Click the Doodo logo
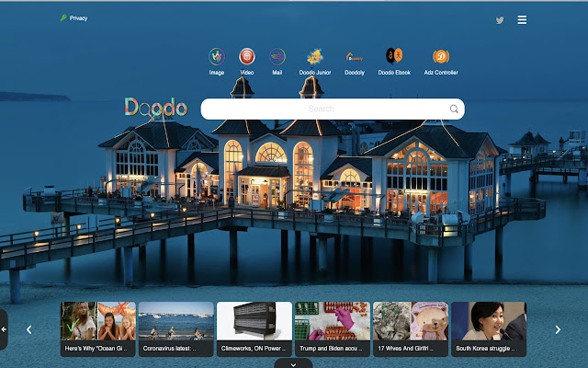 (155, 108)
